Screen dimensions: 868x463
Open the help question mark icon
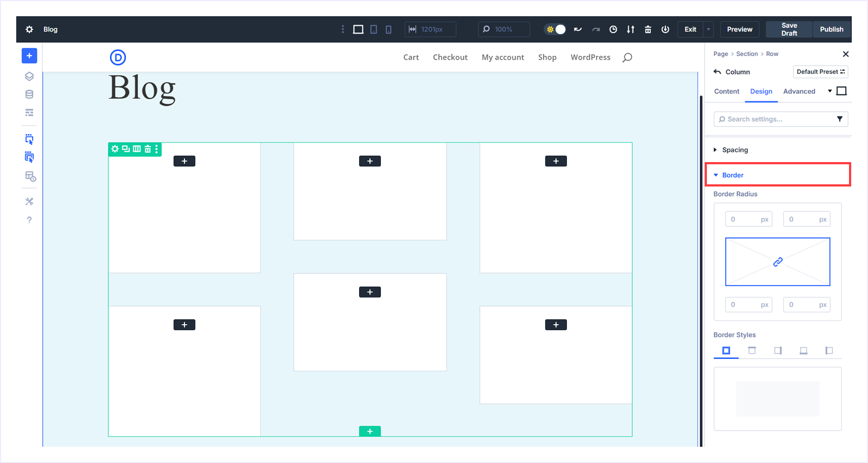pos(29,220)
